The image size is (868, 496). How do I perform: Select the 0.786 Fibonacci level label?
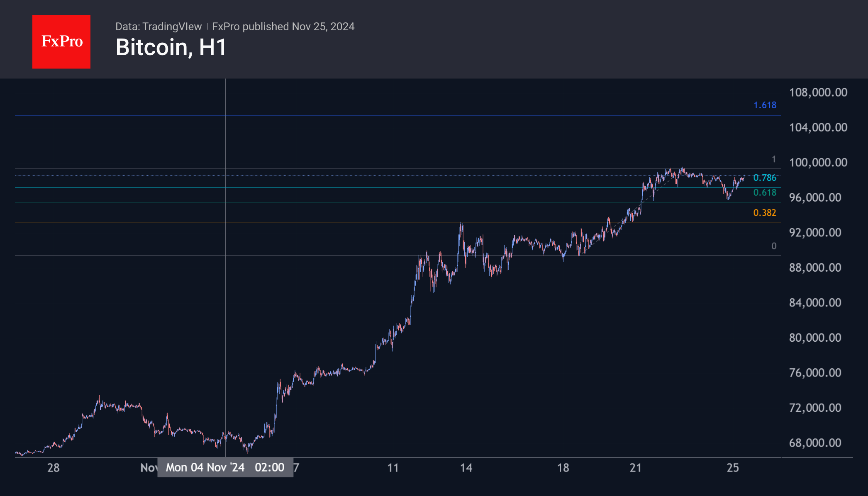(765, 178)
